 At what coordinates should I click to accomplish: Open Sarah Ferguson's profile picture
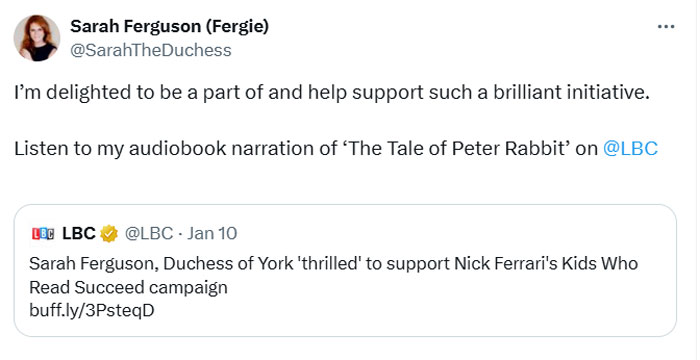click(37, 38)
